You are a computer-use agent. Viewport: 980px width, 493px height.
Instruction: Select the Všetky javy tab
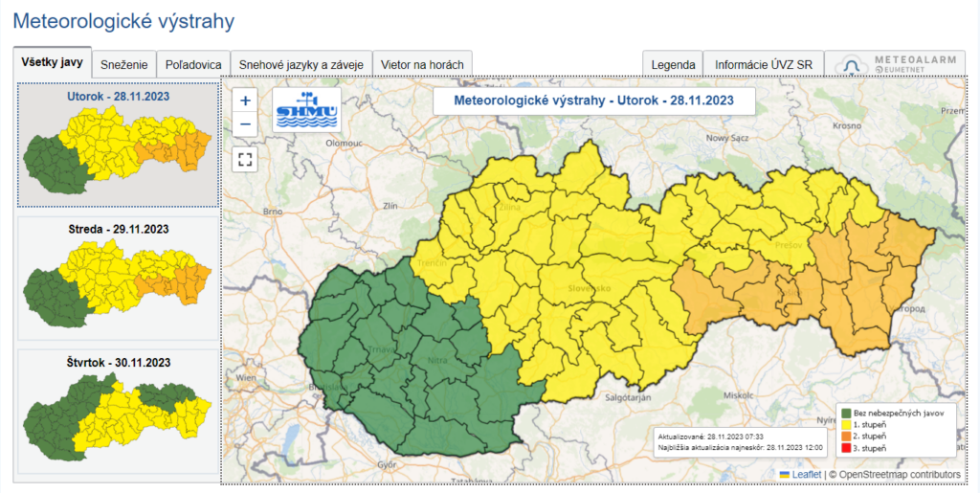[x=53, y=63]
